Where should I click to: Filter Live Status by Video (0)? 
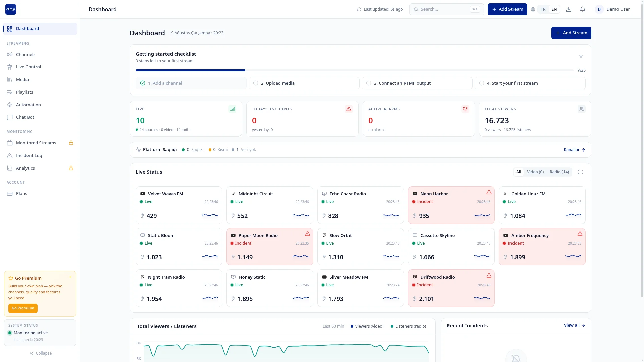[535, 172]
